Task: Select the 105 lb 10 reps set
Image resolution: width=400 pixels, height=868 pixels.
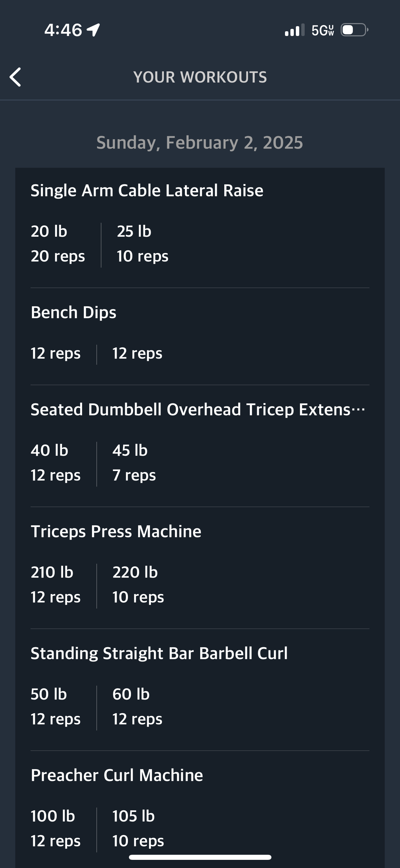Action: coord(138,829)
